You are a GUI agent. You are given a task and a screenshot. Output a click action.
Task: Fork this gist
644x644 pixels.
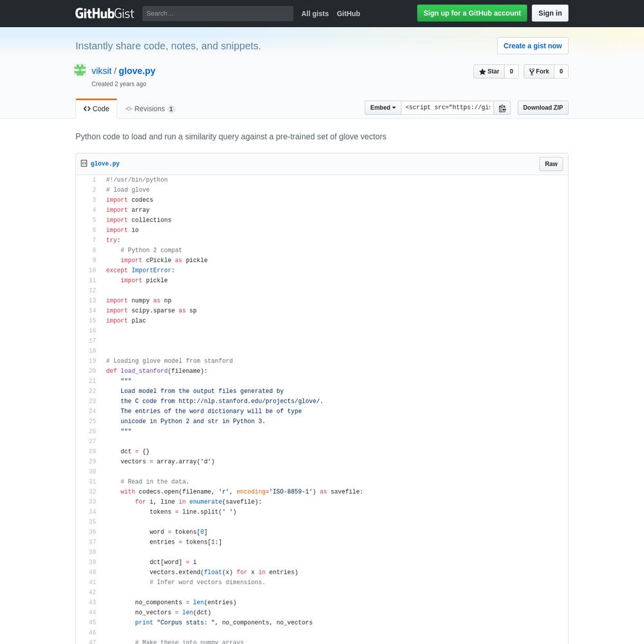coord(539,71)
